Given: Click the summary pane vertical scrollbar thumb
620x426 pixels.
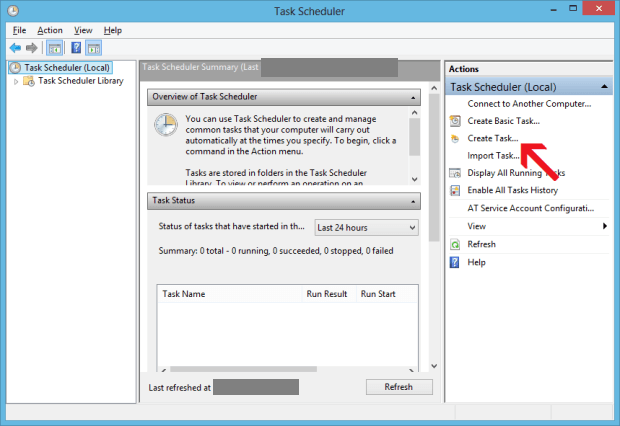Looking at the screenshot, I should click(434, 167).
